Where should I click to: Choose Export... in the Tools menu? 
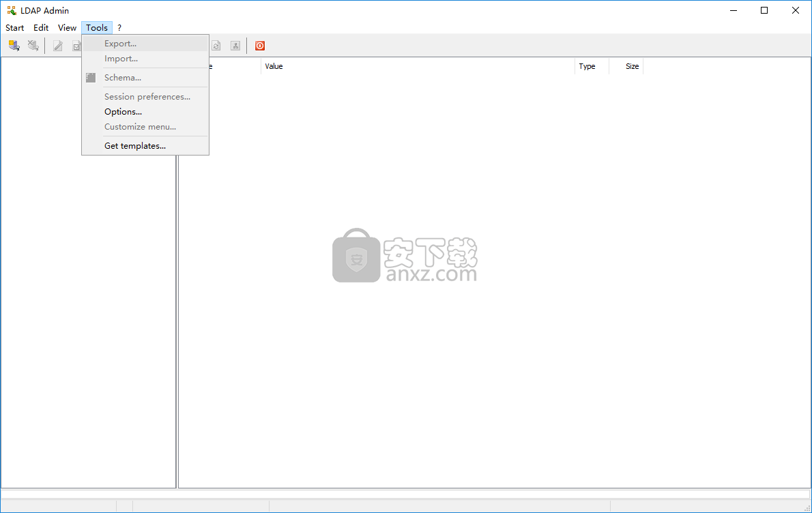[x=145, y=44]
